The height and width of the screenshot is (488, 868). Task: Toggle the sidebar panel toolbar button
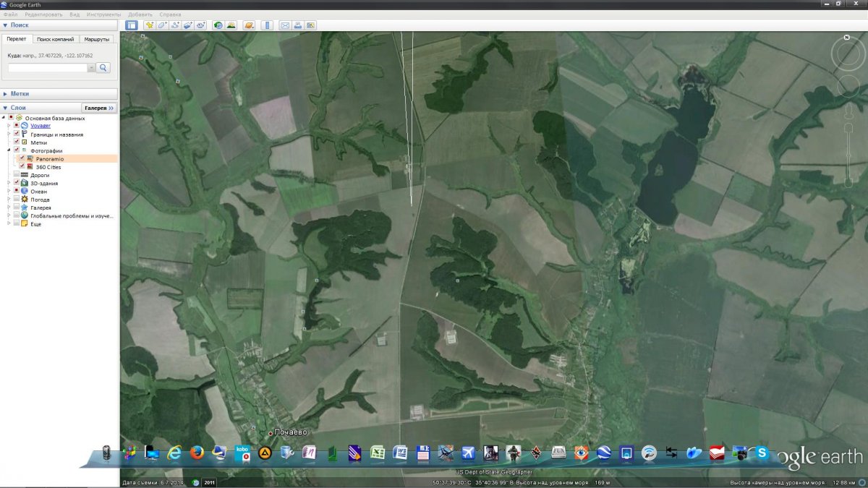[x=132, y=25]
